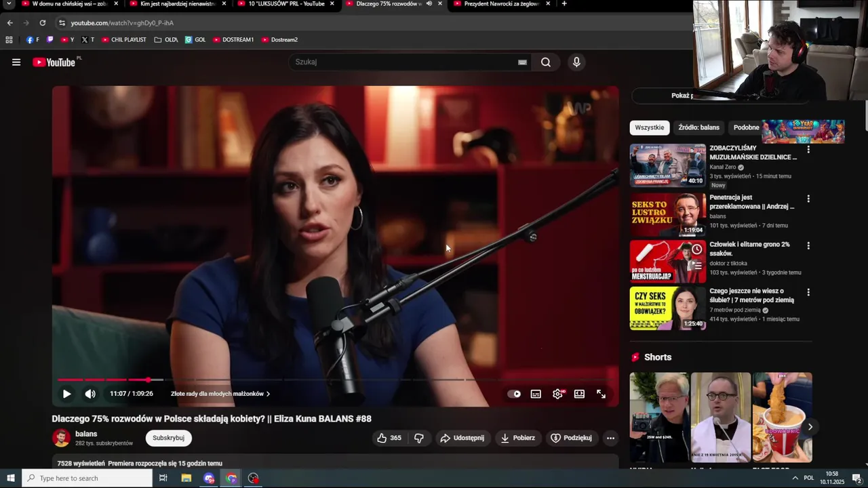Open the three-dot more actions menu under the video
The width and height of the screenshot is (868, 488).
point(610,438)
